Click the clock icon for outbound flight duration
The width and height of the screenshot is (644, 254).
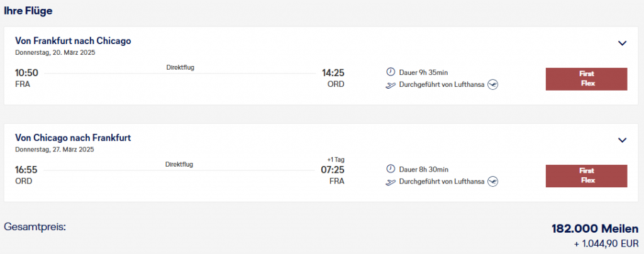point(391,72)
